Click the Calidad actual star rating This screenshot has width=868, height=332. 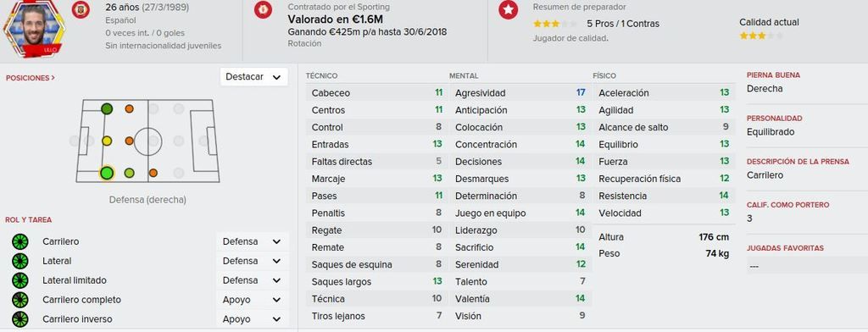click(762, 36)
